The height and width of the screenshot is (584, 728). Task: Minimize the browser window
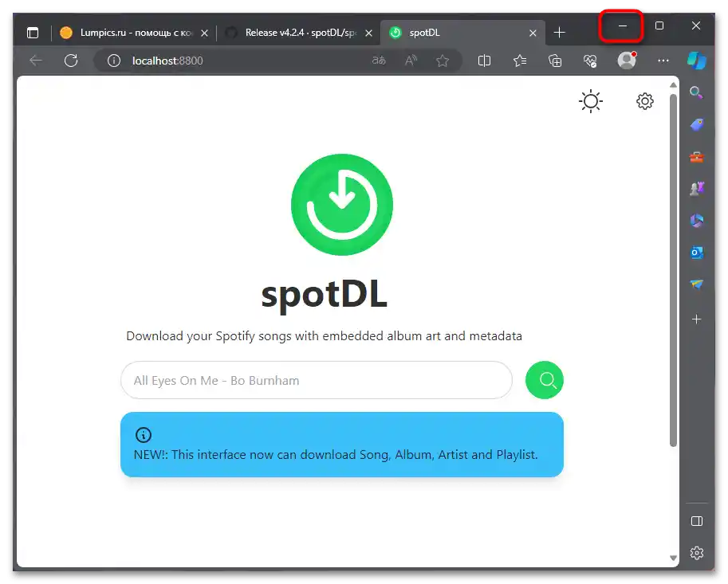[622, 26]
